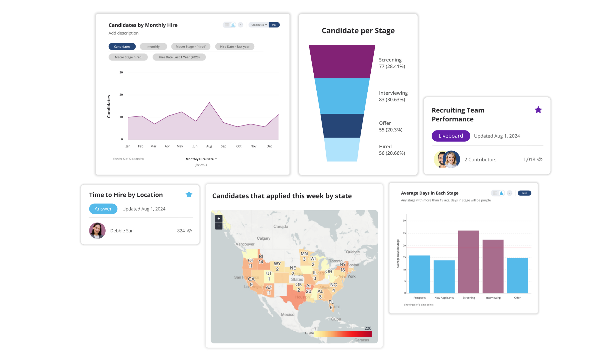Switch to table view on Candidates by Monthly Hire
The height and width of the screenshot is (364, 602).
(227, 25)
